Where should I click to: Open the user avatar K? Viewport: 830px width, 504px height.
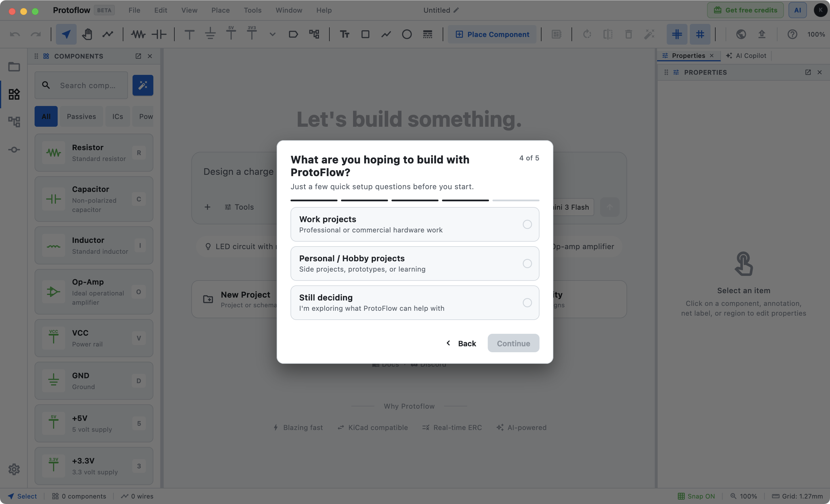tap(820, 10)
